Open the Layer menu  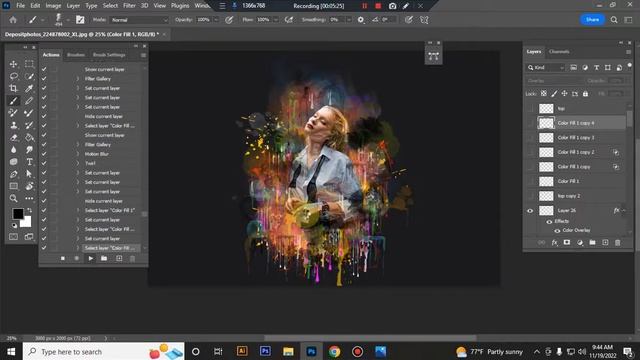[x=73, y=6]
